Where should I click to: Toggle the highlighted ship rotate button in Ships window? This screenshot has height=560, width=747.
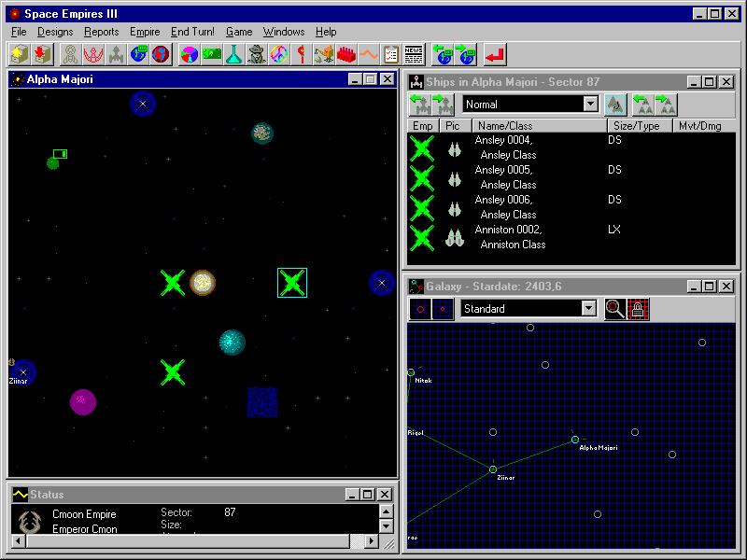(615, 105)
